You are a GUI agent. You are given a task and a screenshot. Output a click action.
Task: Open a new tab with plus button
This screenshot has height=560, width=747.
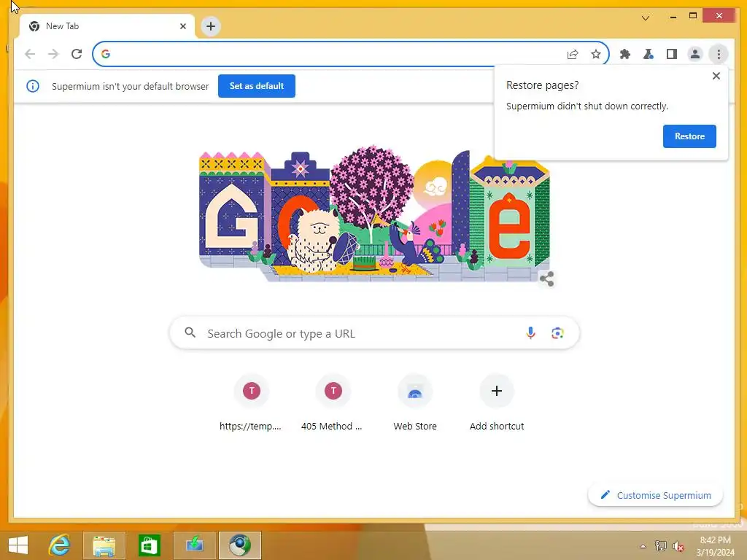[211, 26]
